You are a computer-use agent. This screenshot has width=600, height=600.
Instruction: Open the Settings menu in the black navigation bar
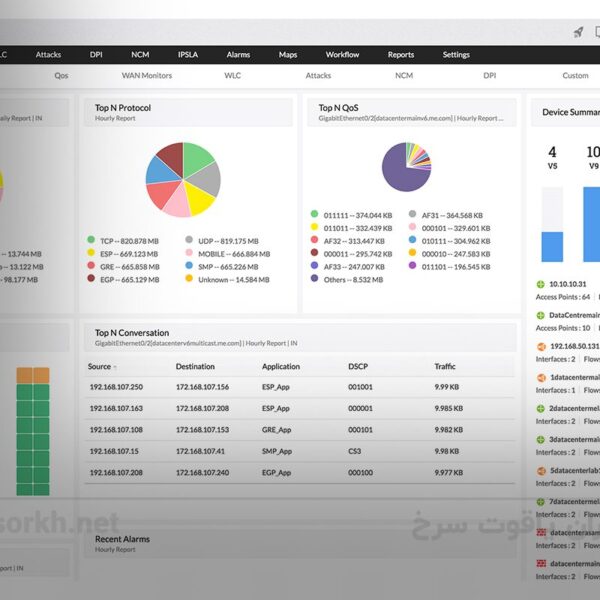456,55
